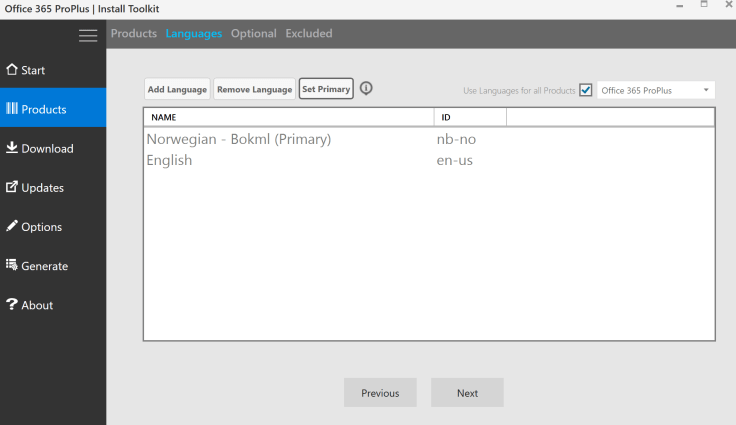The image size is (736, 425).
Task: Open the Generate sidebar section
Action: 44,266
